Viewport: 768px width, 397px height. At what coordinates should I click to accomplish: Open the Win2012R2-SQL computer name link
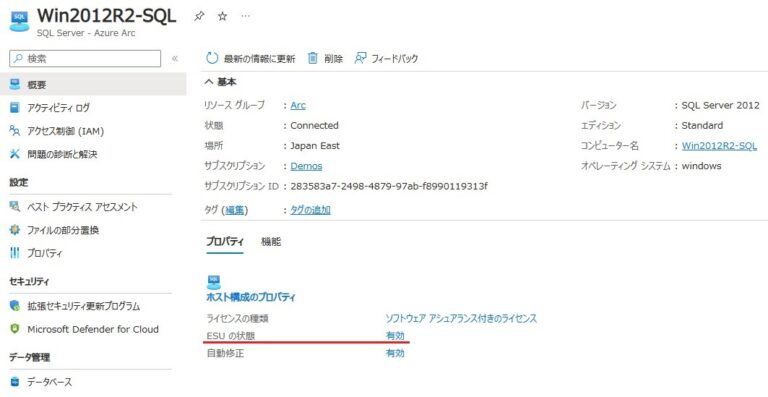(719, 145)
